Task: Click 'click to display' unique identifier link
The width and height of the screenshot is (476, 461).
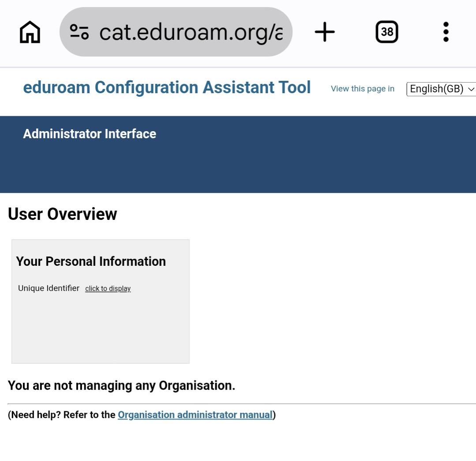Action: (x=108, y=288)
